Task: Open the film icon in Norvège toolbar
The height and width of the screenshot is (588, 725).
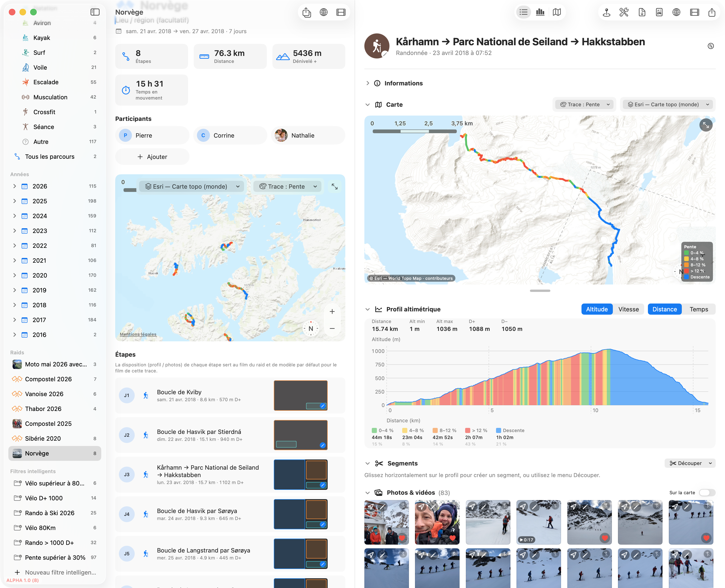Action: pos(341,13)
